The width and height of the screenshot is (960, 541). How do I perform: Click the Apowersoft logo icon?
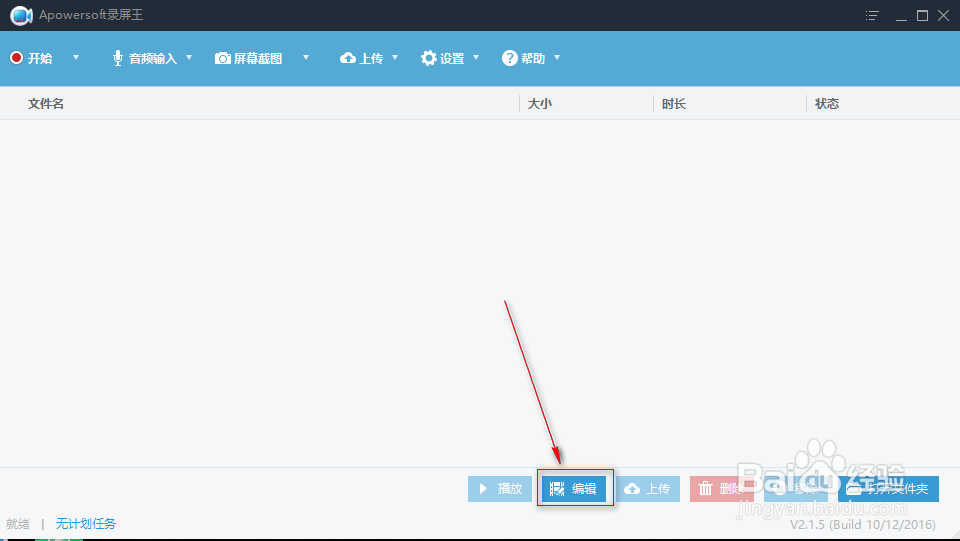click(x=21, y=15)
